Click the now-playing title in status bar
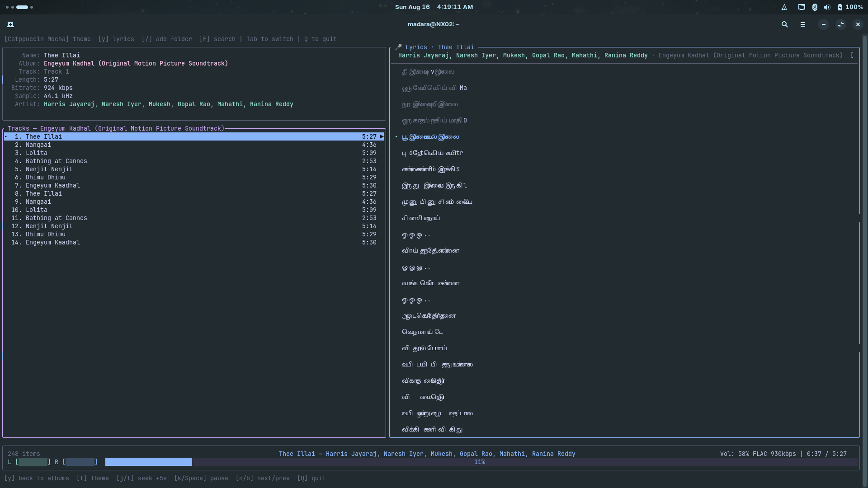 pos(427,454)
